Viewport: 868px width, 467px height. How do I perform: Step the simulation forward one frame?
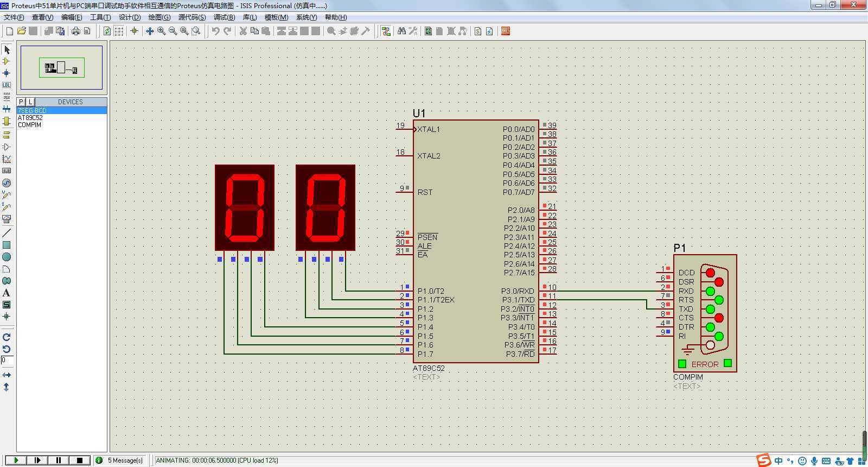[x=37, y=460]
